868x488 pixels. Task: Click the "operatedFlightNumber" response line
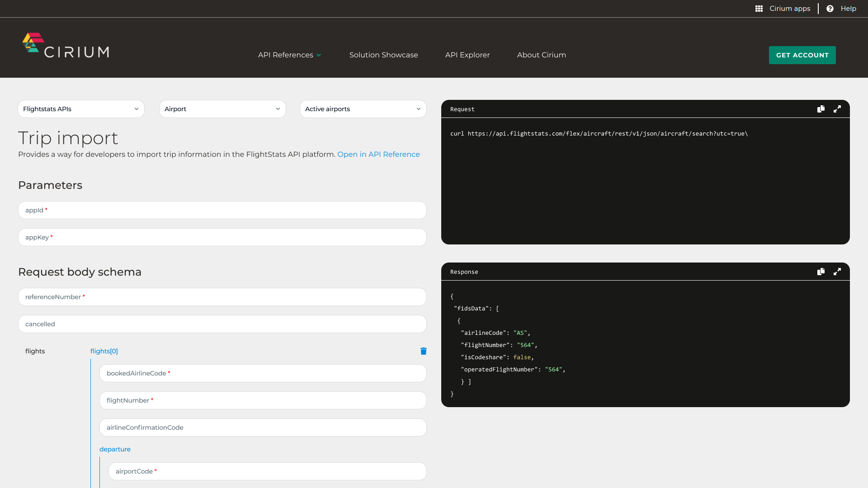coord(513,370)
